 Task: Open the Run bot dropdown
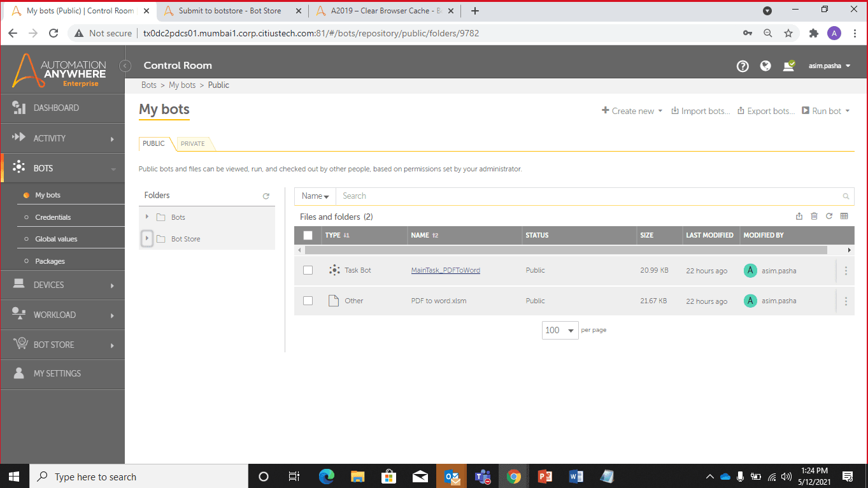point(826,111)
